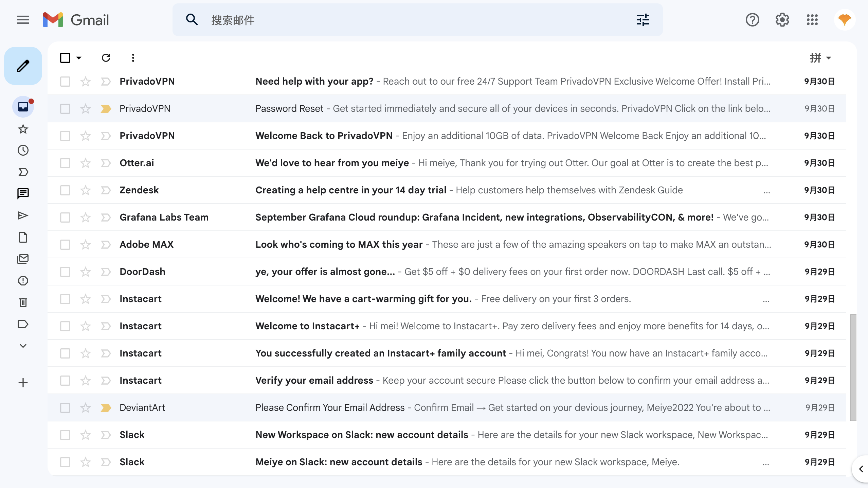Unmark DeviantArt email as important
Viewport: 868px width, 488px height.
point(106,407)
